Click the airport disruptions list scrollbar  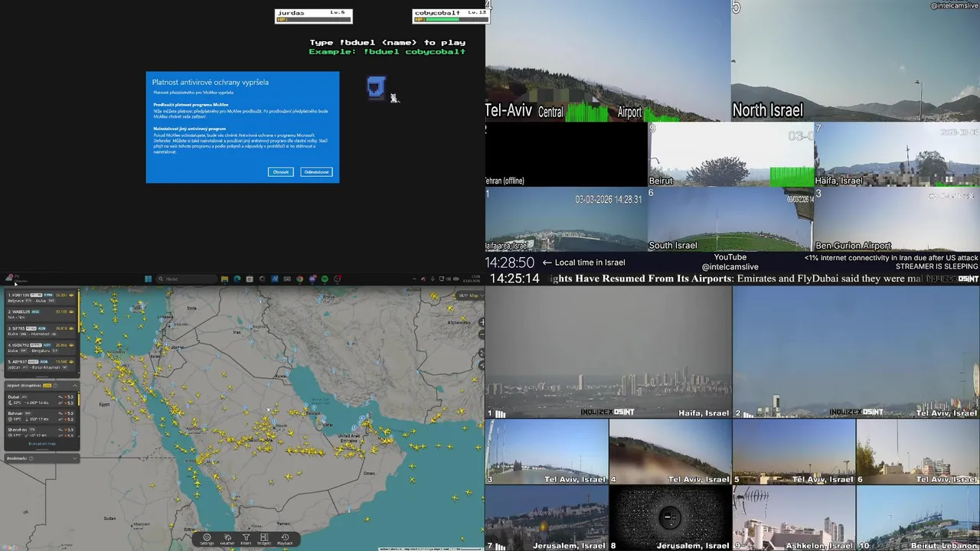click(79, 399)
